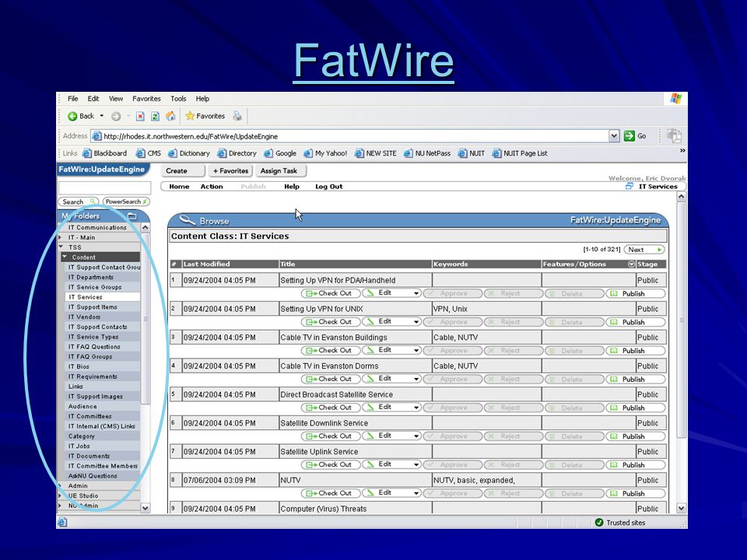The width and height of the screenshot is (747, 560).
Task: Open the My Yahoo! bookmark
Action: click(325, 153)
